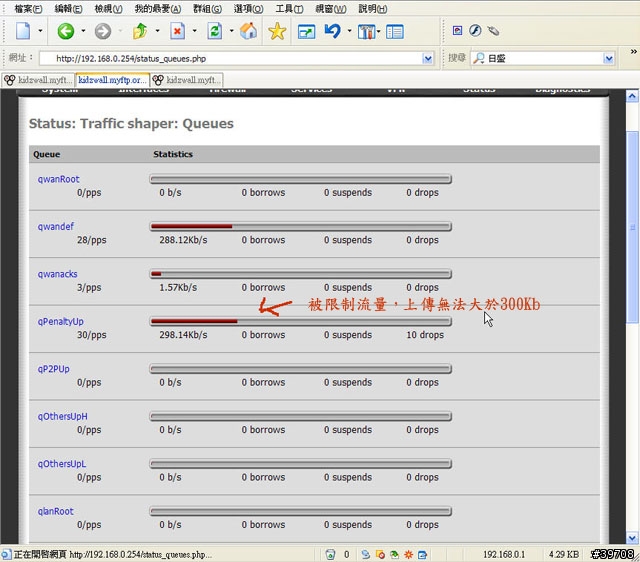Click the 1.57Kb/s value
This screenshot has width=640, height=562.
(178, 288)
